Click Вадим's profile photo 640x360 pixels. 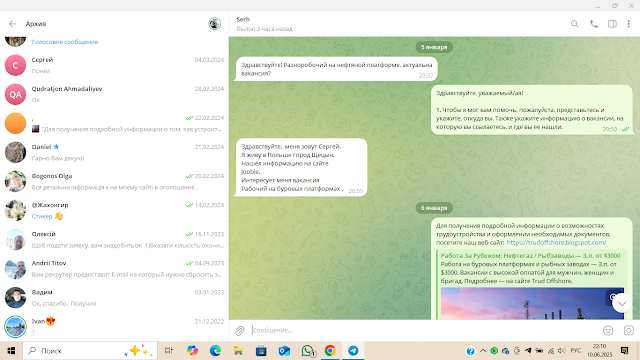[x=15, y=298]
